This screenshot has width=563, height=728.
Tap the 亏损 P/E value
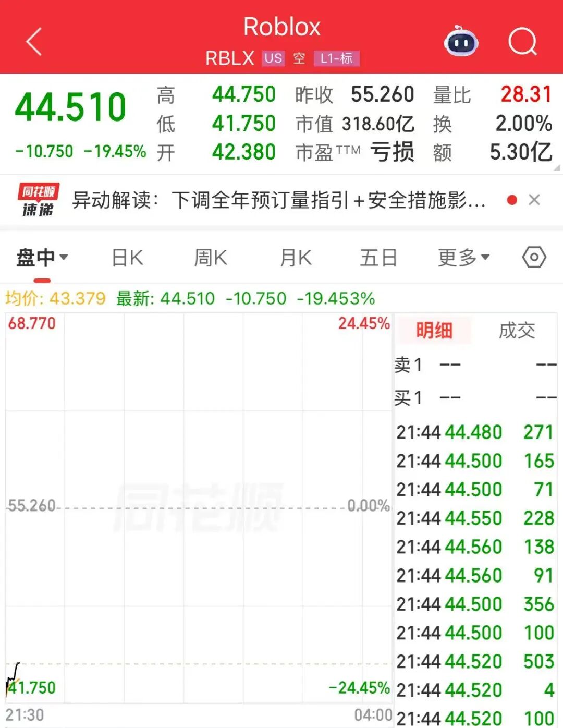tap(392, 152)
